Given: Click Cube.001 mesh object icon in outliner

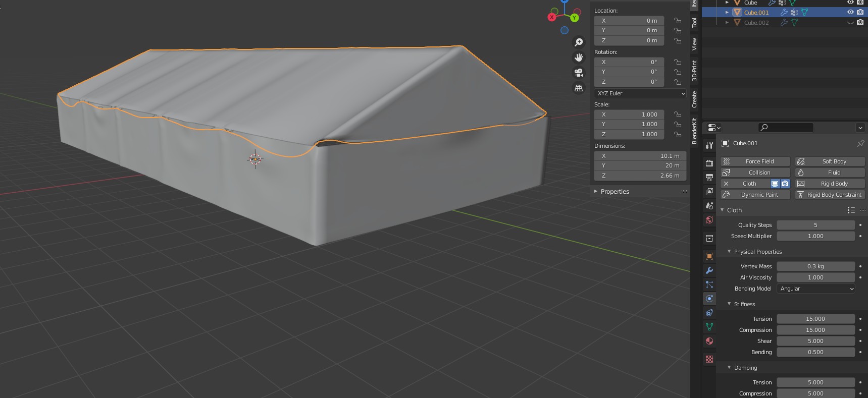Looking at the screenshot, I should (x=737, y=12).
